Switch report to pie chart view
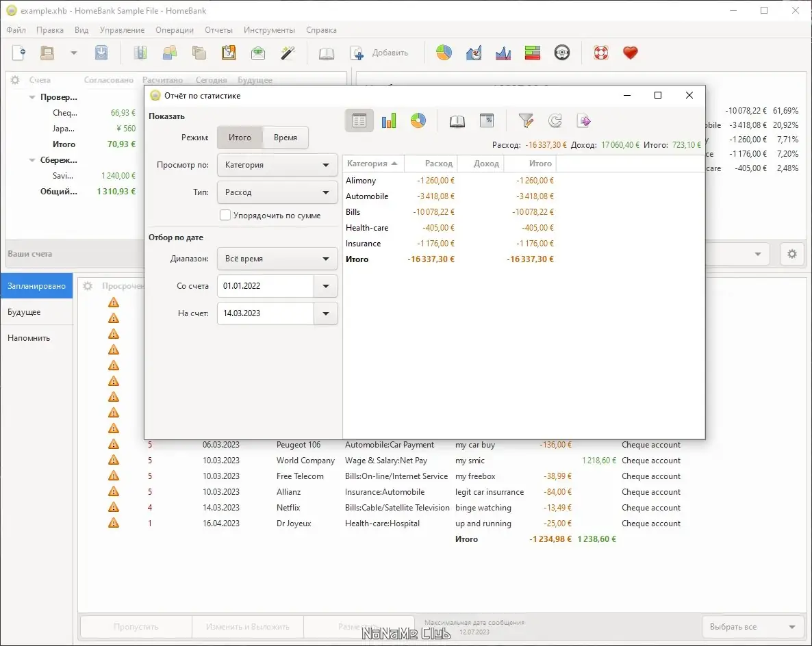The height and width of the screenshot is (646, 812). tap(418, 121)
